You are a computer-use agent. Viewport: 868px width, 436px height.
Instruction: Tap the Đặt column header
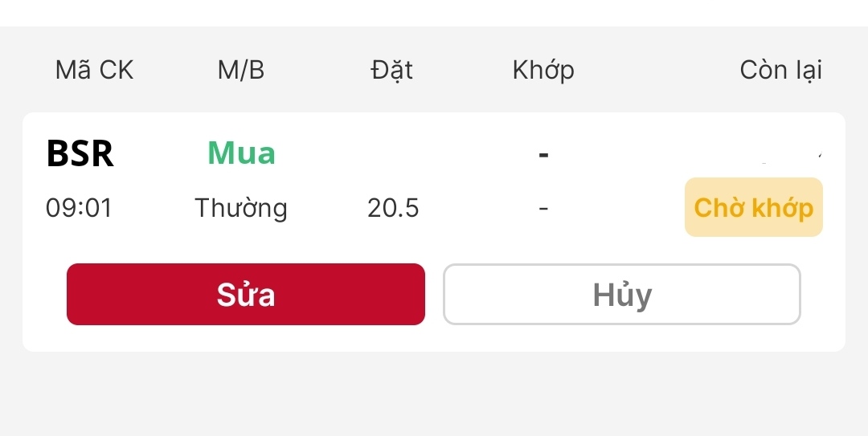click(391, 71)
